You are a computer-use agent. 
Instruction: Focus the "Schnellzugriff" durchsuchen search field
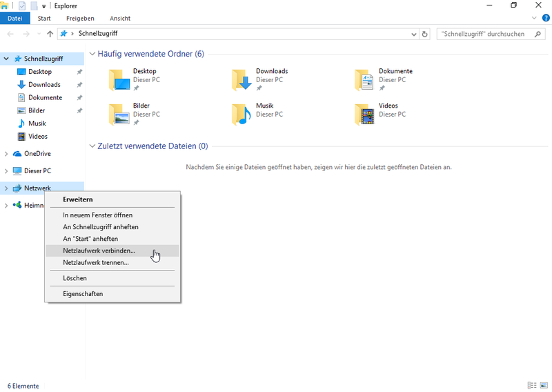pyautogui.click(x=491, y=35)
